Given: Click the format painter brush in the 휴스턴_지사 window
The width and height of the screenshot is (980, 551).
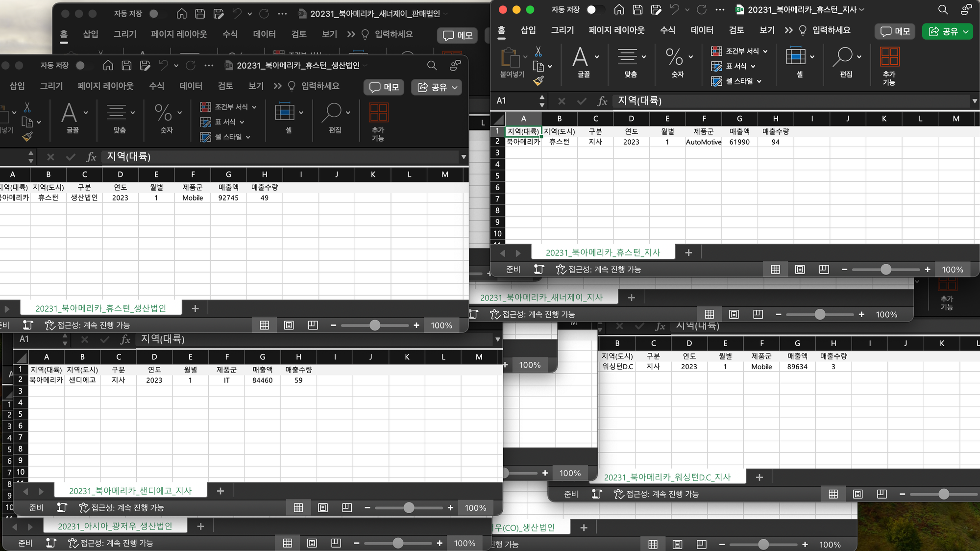Looking at the screenshot, I should pyautogui.click(x=538, y=81).
